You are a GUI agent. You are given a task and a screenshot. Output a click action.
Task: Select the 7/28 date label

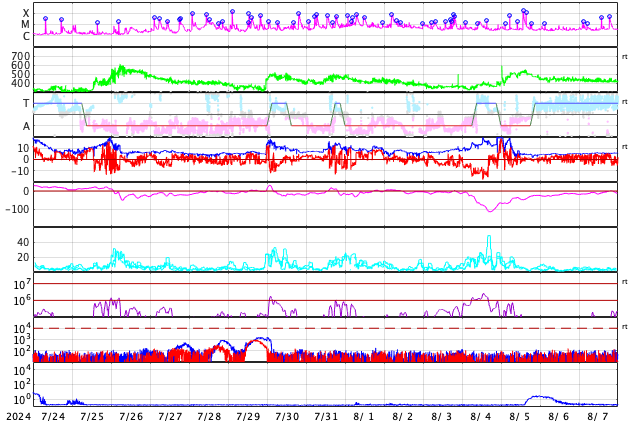tap(209, 417)
